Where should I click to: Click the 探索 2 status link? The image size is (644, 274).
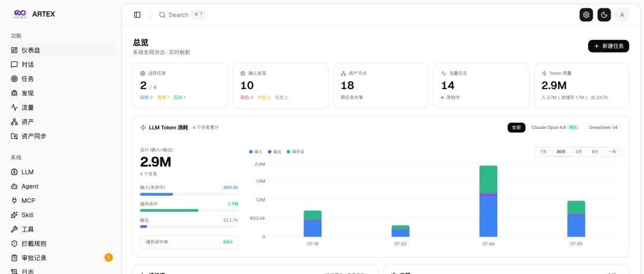click(146, 97)
